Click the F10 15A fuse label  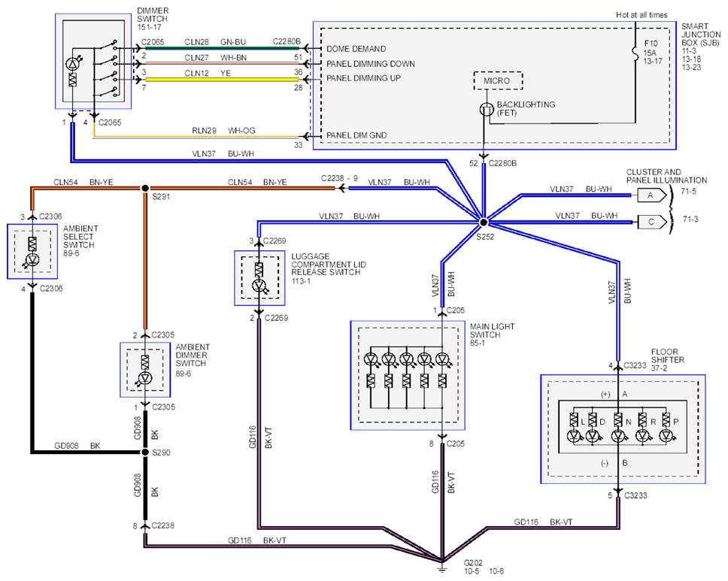click(652, 52)
